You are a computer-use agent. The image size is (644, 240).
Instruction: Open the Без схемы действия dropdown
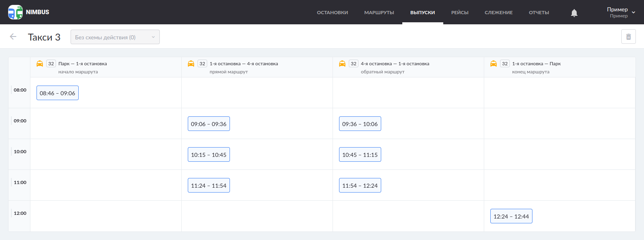tap(115, 37)
